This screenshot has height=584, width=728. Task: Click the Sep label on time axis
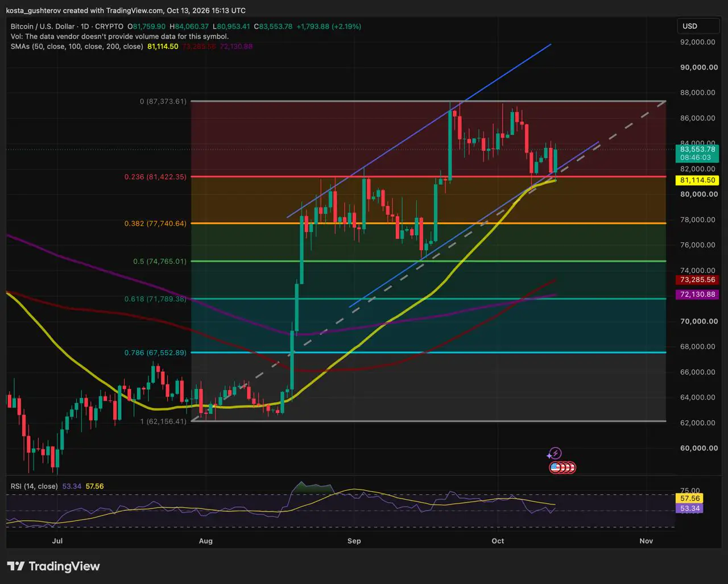pos(354,541)
